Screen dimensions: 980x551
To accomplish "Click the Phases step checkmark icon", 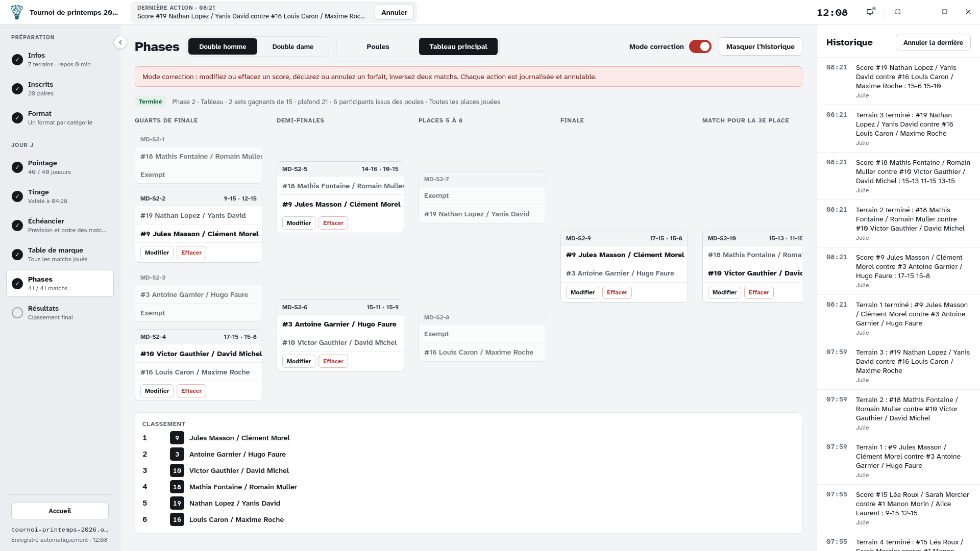I will [x=17, y=284].
